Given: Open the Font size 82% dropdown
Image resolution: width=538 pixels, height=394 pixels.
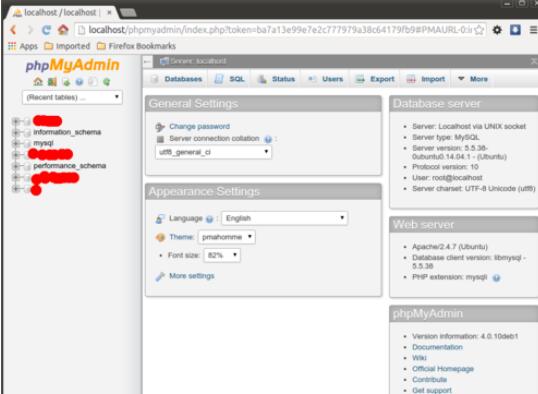Looking at the screenshot, I should tap(222, 255).
